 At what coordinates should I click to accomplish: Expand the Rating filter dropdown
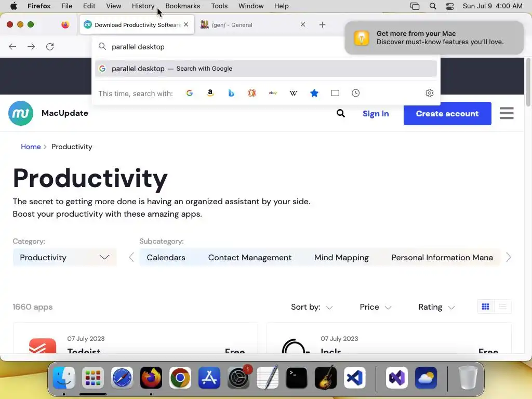436,307
